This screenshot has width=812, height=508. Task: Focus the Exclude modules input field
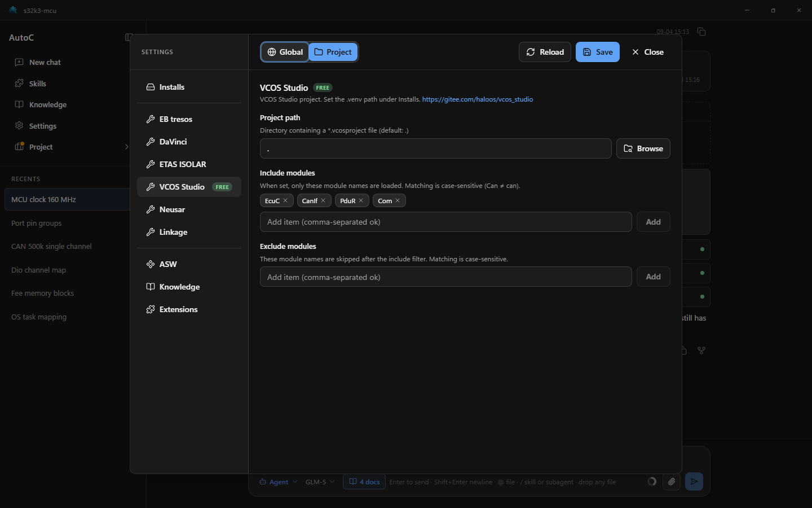(x=446, y=277)
